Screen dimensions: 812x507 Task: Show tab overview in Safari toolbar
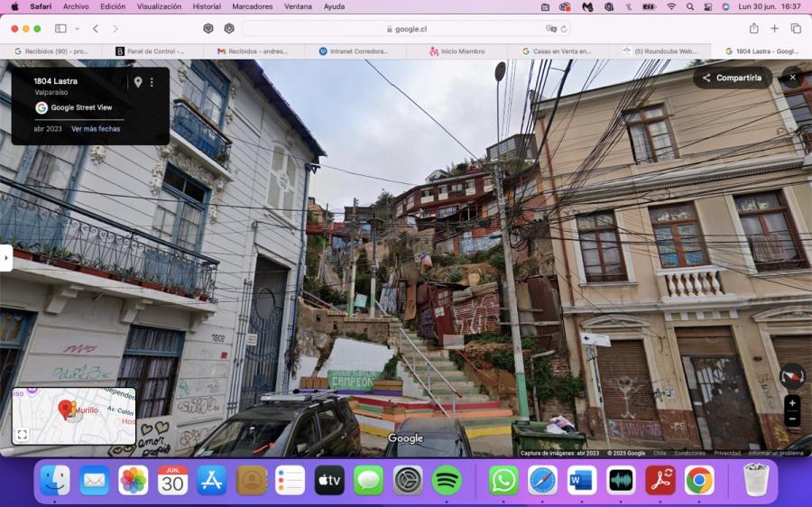[x=796, y=29]
